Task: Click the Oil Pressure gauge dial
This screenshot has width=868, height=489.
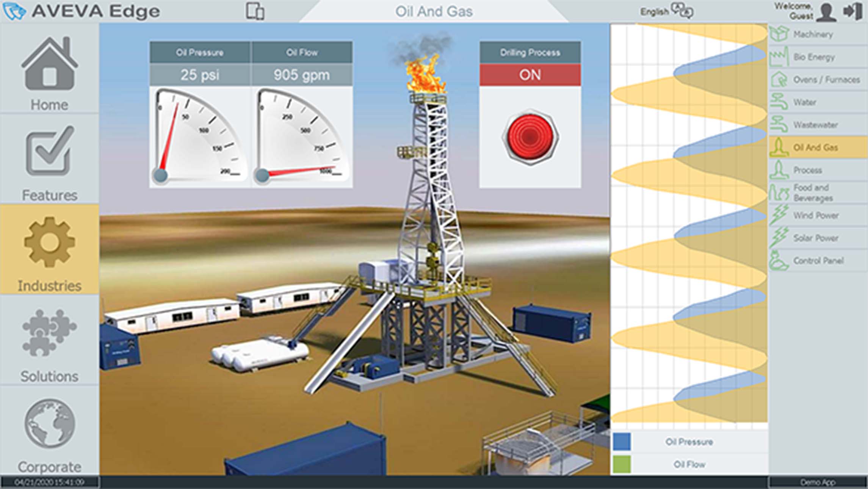Action: tap(199, 136)
